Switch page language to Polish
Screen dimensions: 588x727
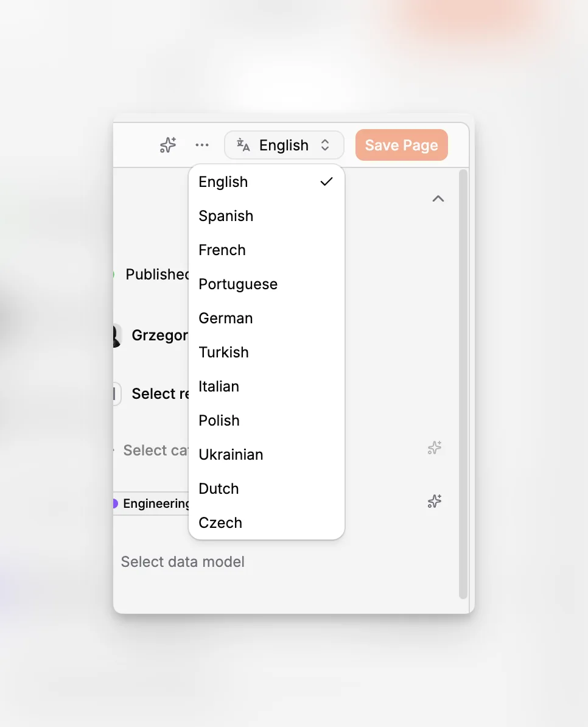tap(267, 421)
